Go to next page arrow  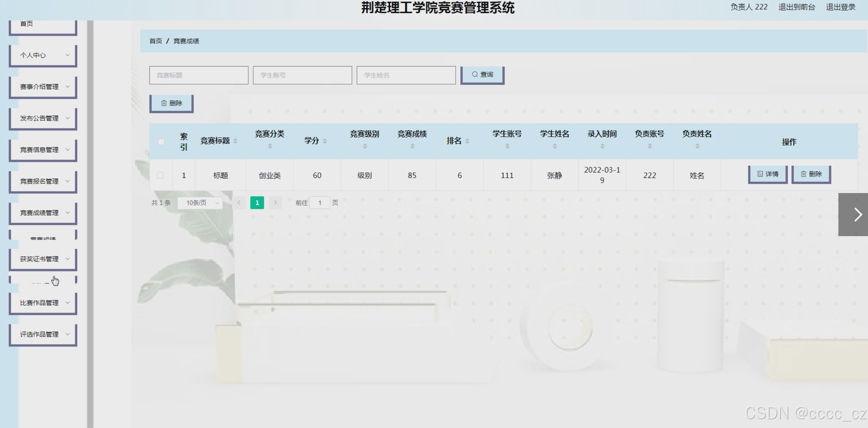click(276, 203)
